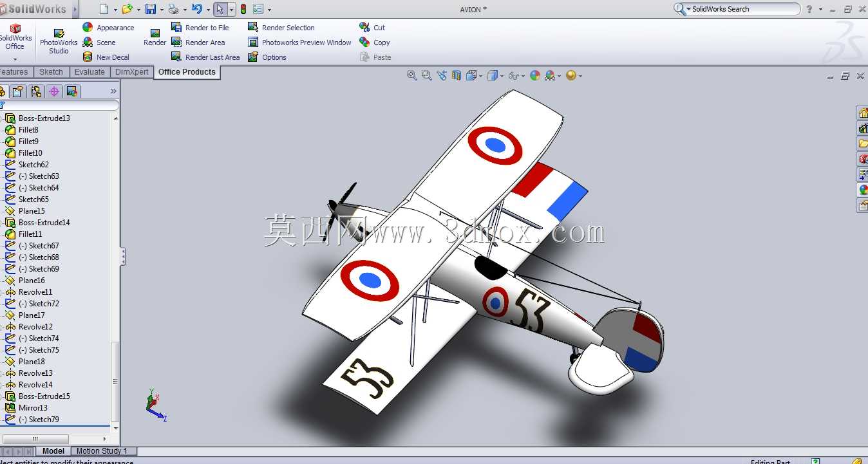Toggle the Section View icon
This screenshot has width=868, height=464.
click(x=457, y=75)
